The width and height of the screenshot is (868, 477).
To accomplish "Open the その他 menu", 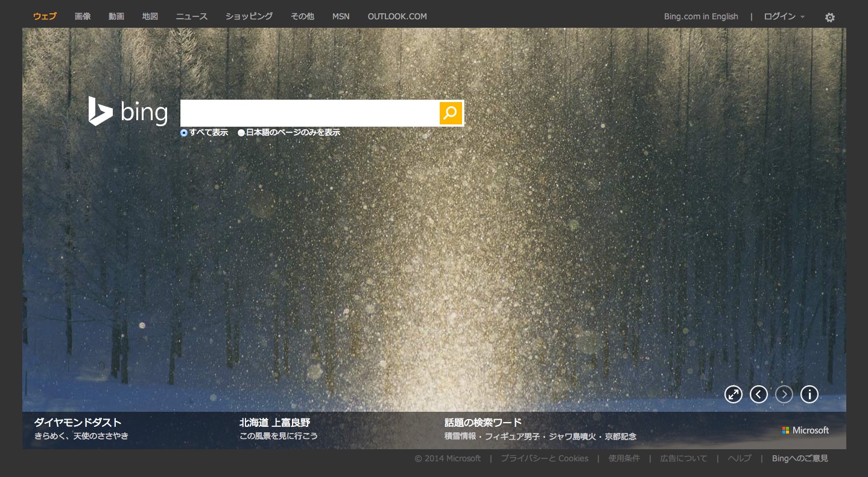I will [x=302, y=17].
